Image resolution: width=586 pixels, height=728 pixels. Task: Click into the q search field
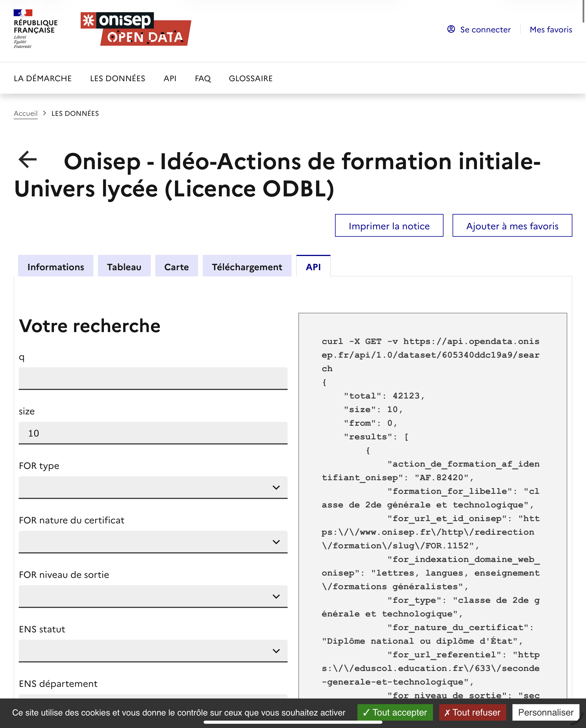pos(153,378)
